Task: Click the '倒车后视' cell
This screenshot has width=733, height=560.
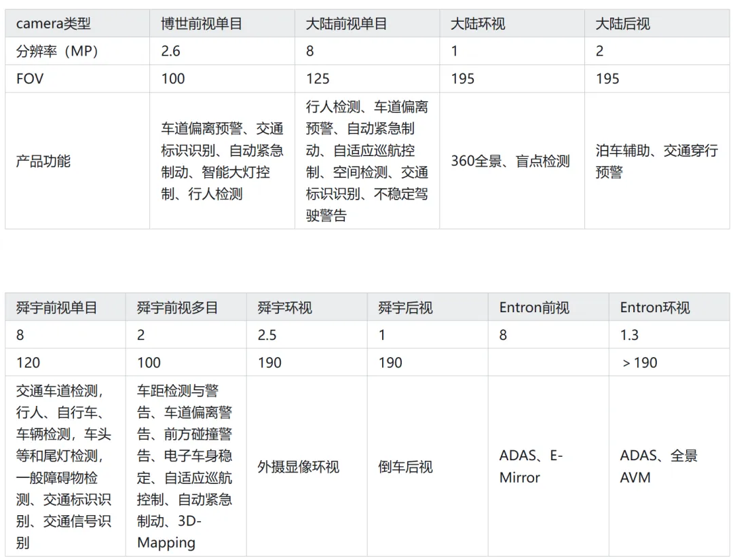Action: pos(428,466)
